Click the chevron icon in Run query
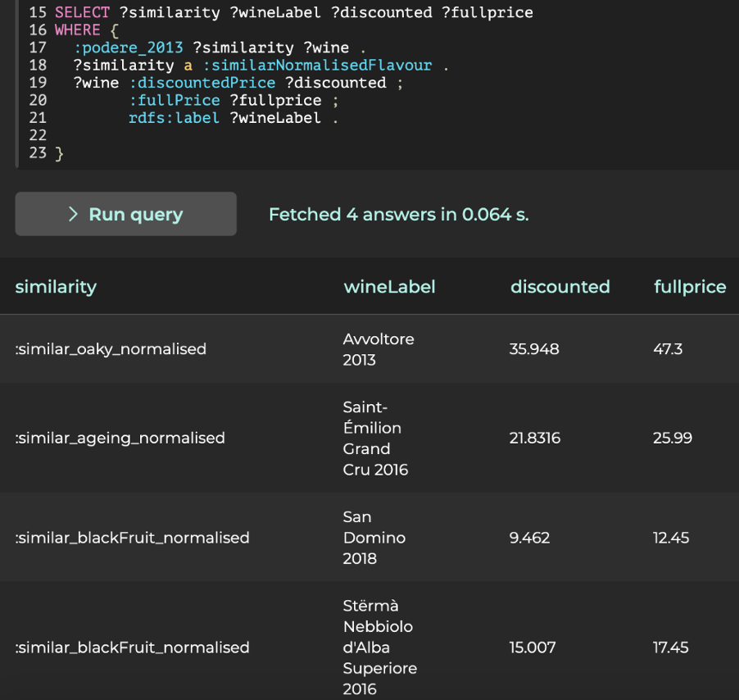 pos(73,214)
